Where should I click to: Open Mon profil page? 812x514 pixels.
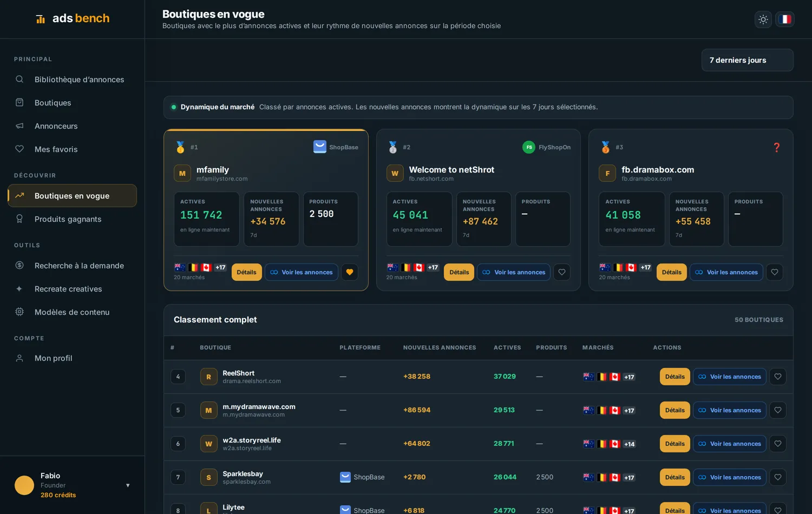coord(72,358)
